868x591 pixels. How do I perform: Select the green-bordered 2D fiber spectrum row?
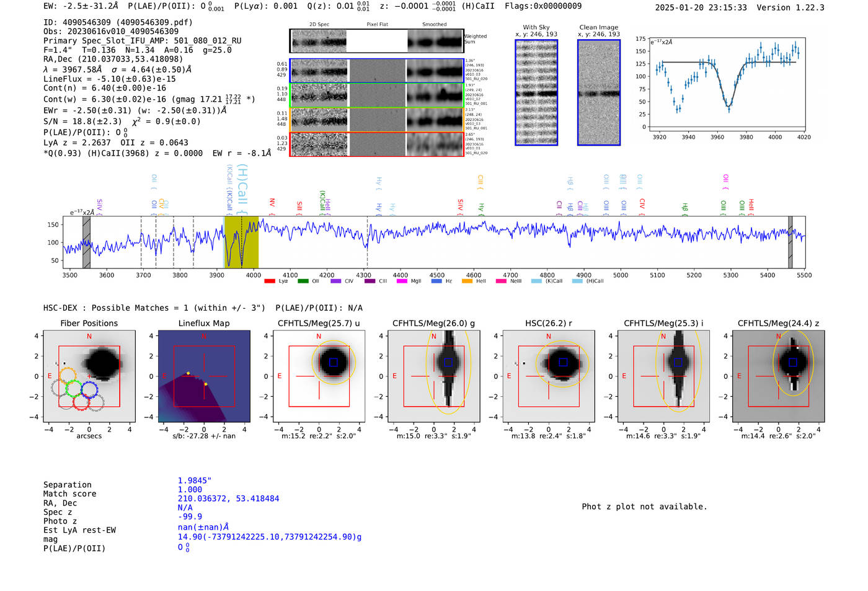point(376,96)
